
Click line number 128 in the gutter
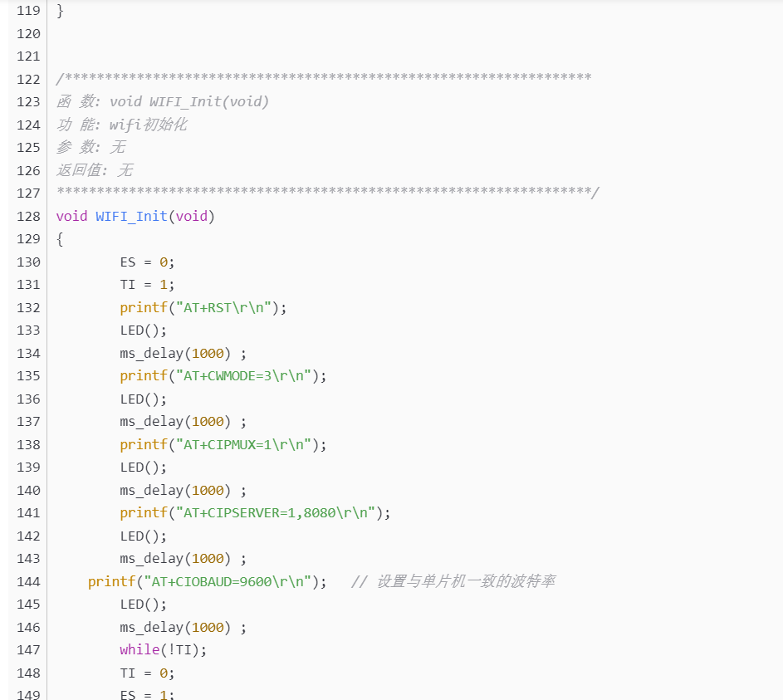pos(28,216)
